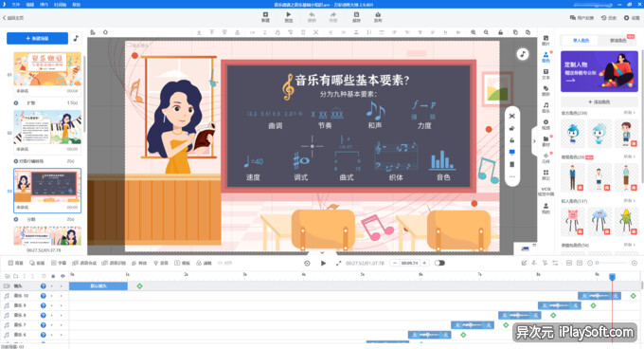Select scene 01 thumbnail
The width and height of the screenshot is (644, 349).
tap(47, 69)
